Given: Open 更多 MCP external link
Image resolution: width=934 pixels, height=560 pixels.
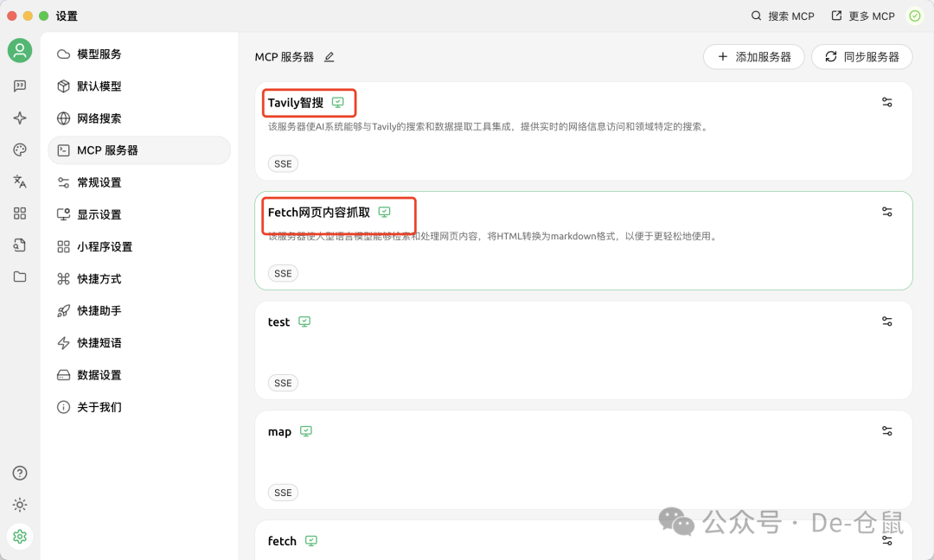Looking at the screenshot, I should tap(862, 16).
